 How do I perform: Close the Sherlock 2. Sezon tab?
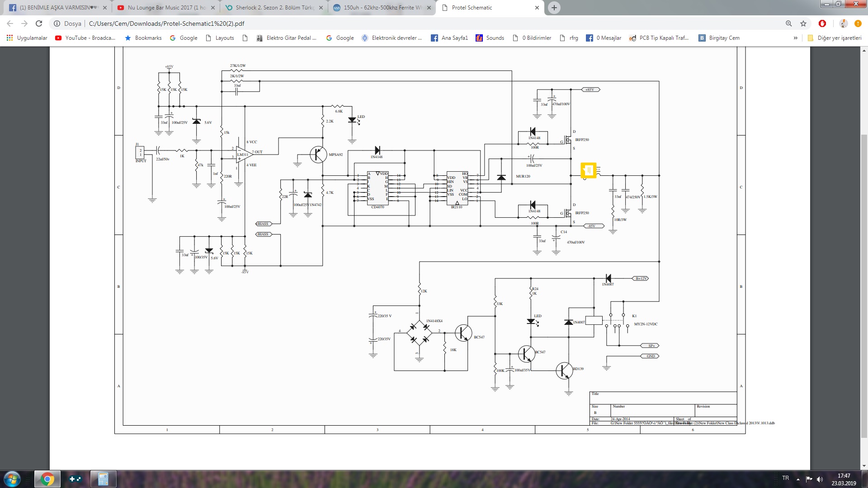tap(321, 8)
